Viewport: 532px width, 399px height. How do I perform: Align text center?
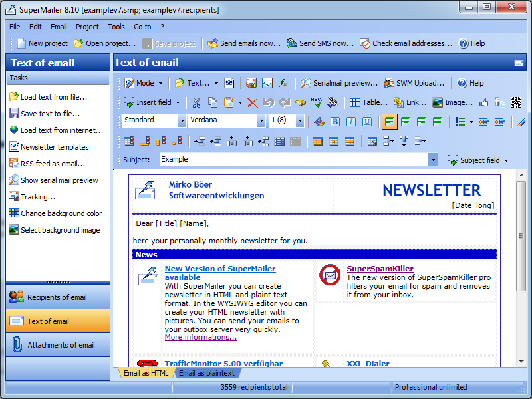[x=406, y=122]
